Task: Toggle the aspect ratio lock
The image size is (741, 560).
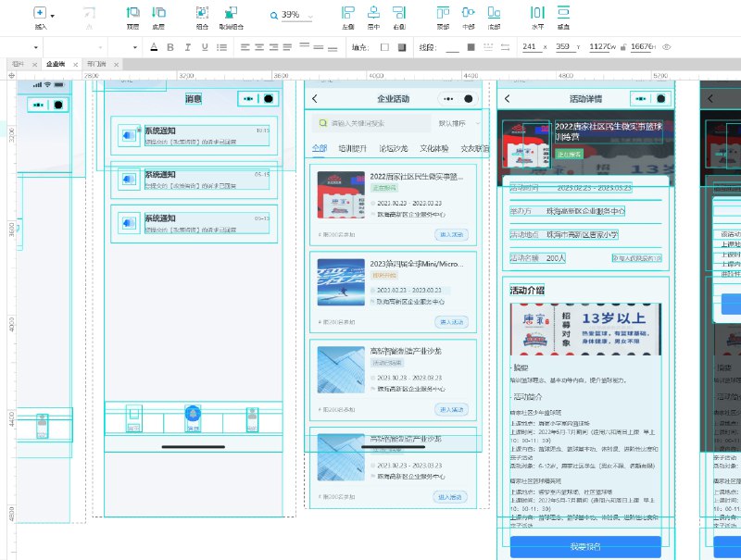Action: click(623, 47)
